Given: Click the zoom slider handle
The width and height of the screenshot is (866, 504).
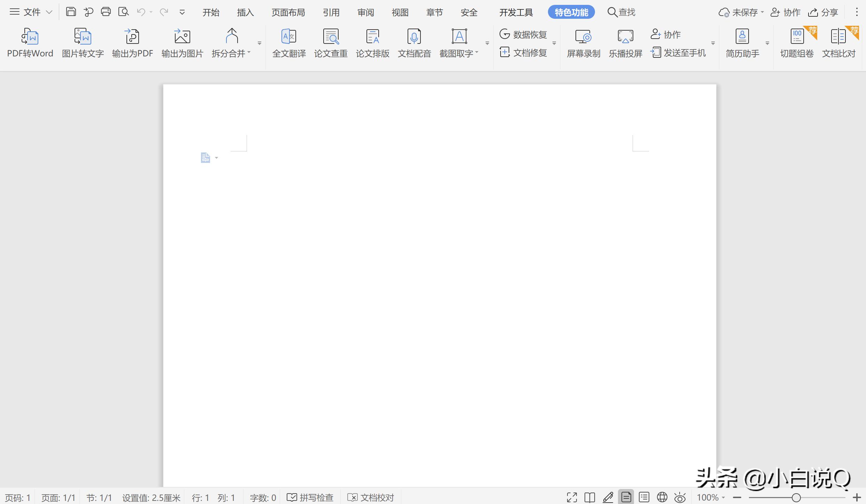Looking at the screenshot, I should pos(796,498).
